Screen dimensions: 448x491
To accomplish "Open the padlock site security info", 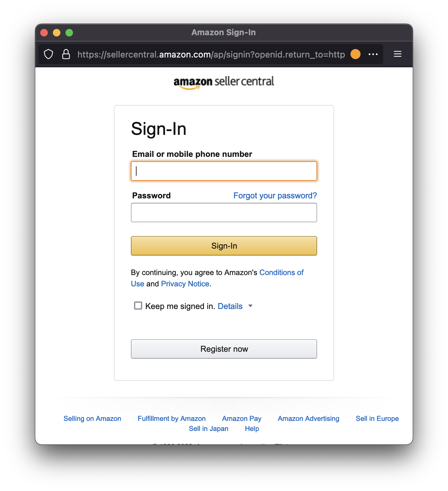I will (66, 54).
